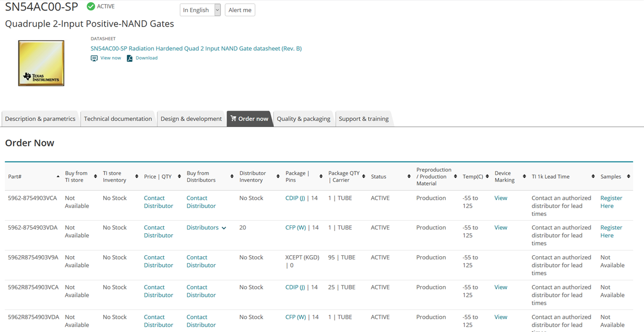Click distributor inventory value 20

point(242,228)
